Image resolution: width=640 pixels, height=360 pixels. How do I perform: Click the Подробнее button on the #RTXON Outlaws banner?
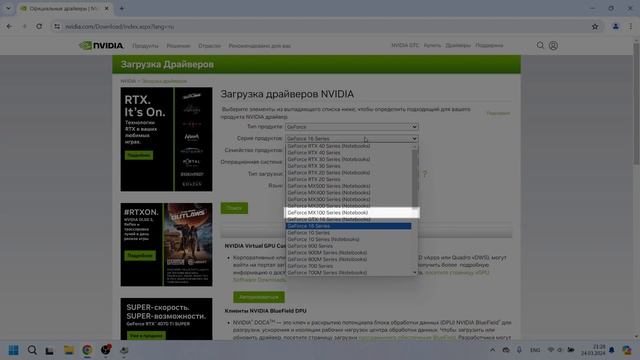click(x=140, y=256)
